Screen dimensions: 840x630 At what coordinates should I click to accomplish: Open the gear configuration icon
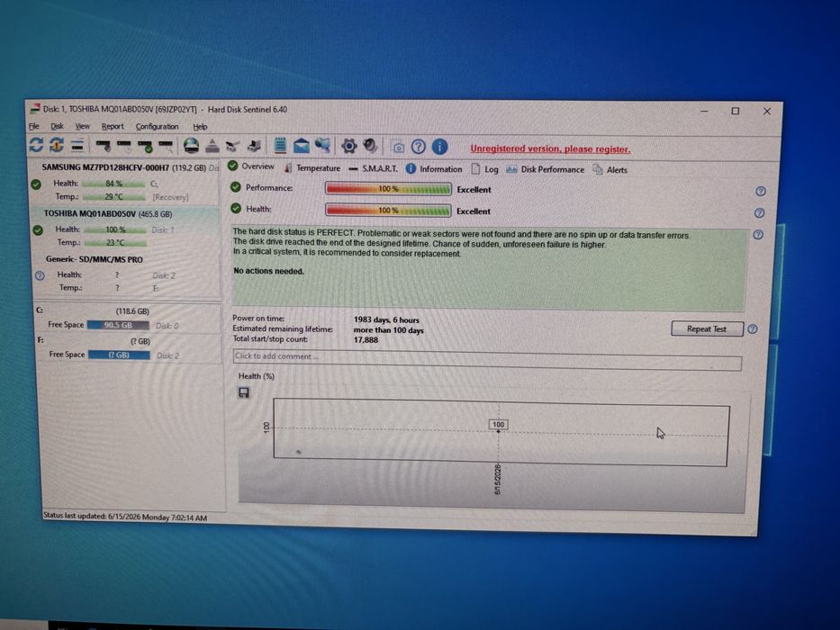tap(348, 146)
